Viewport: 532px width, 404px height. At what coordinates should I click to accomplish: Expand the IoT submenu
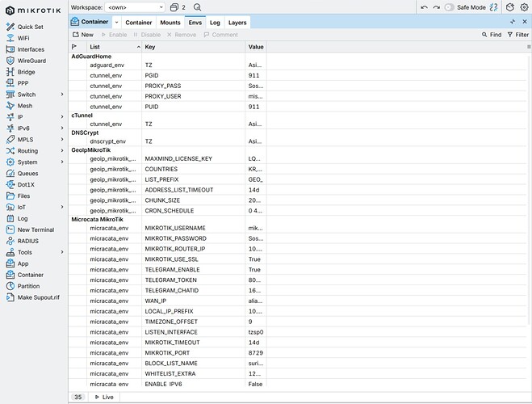62,207
